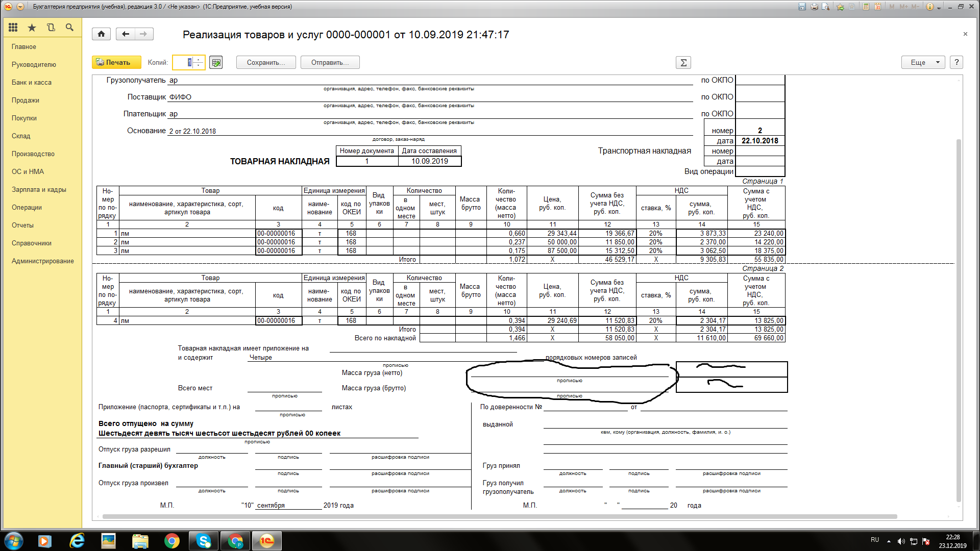Open the history scroll icon

click(51, 28)
